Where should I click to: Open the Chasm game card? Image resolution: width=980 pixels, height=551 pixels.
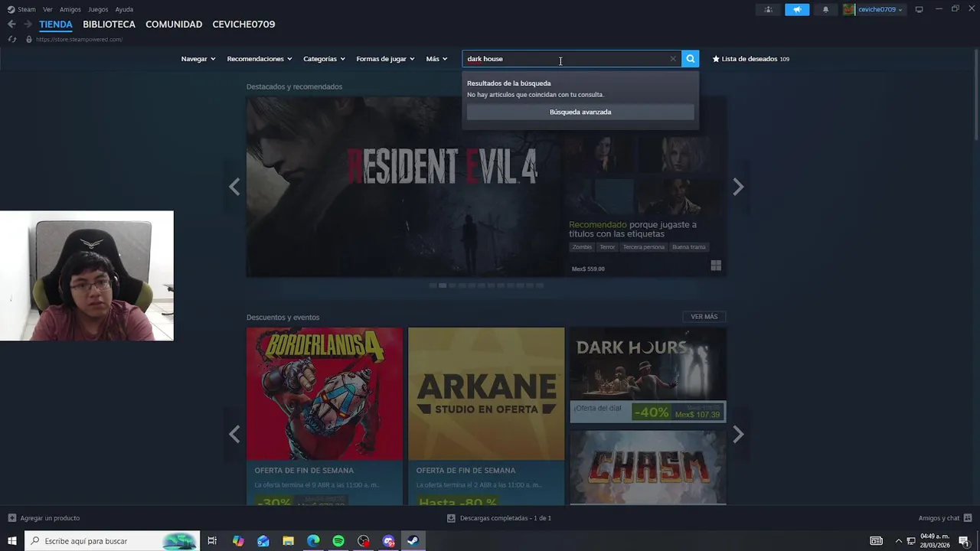click(x=648, y=467)
